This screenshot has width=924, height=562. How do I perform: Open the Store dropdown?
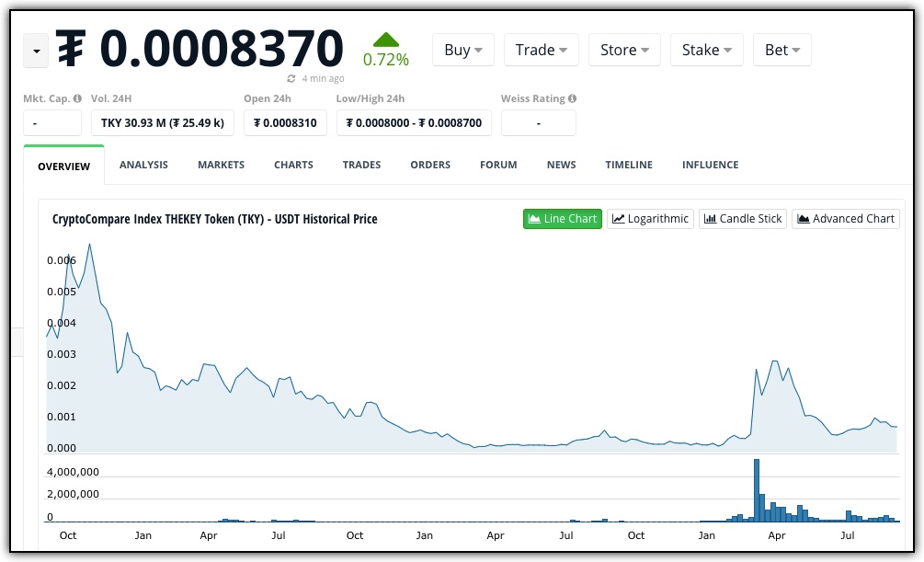624,50
